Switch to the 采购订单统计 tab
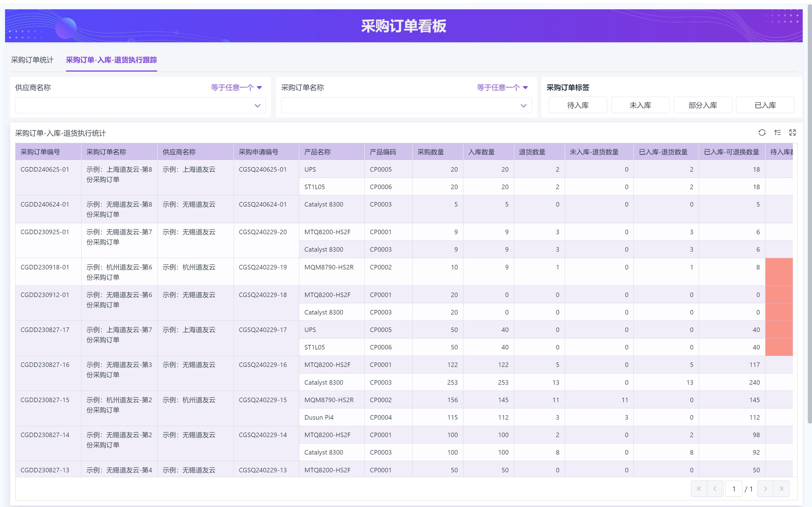Image resolution: width=812 pixels, height=507 pixels. coord(32,60)
